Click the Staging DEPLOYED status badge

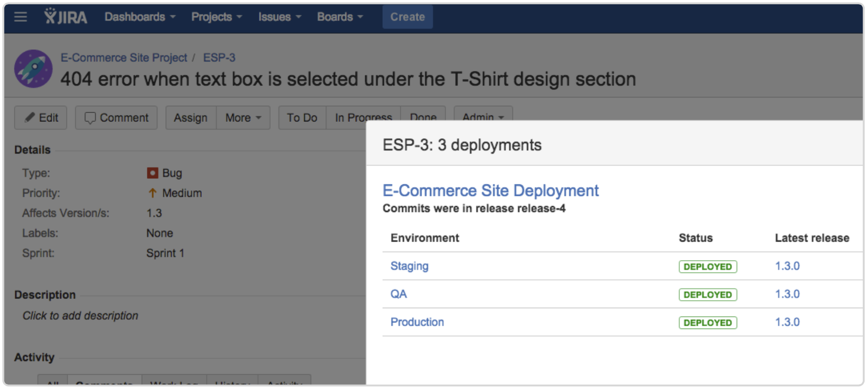pos(708,267)
